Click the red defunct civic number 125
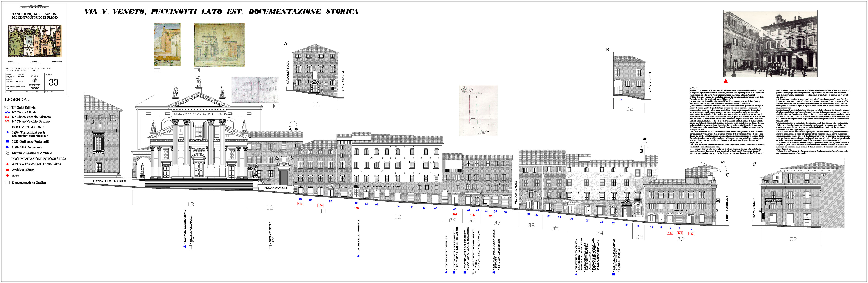This screenshot has width=868, height=283. (x=472, y=215)
